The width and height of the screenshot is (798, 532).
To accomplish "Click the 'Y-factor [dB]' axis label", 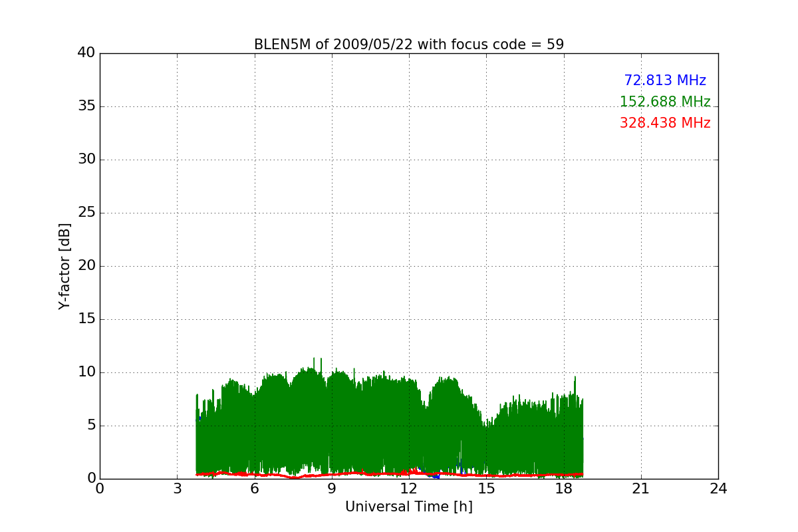I will [64, 266].
